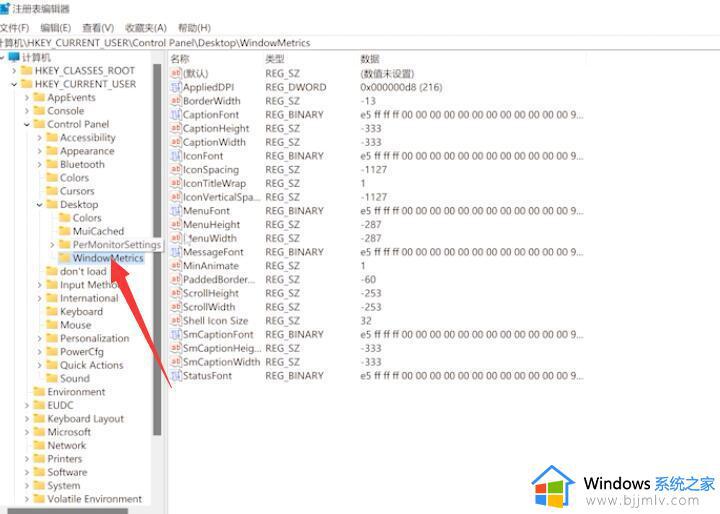Click the IconFont binary value icon
The height and width of the screenshot is (514, 720).
pyautogui.click(x=176, y=156)
